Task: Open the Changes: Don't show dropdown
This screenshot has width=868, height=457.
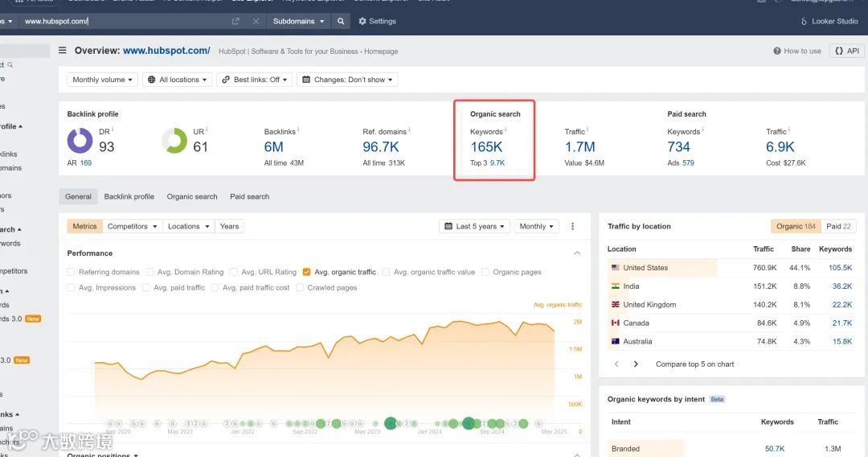Action: [x=347, y=80]
